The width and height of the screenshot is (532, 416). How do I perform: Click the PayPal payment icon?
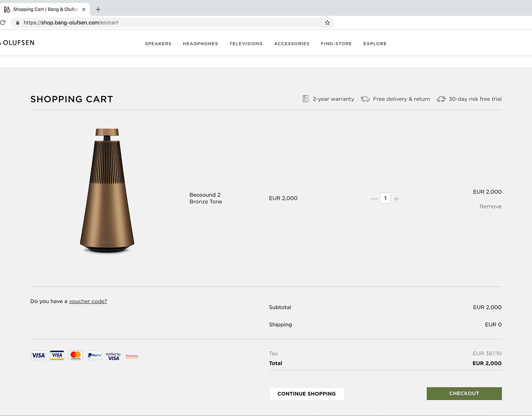[94, 355]
